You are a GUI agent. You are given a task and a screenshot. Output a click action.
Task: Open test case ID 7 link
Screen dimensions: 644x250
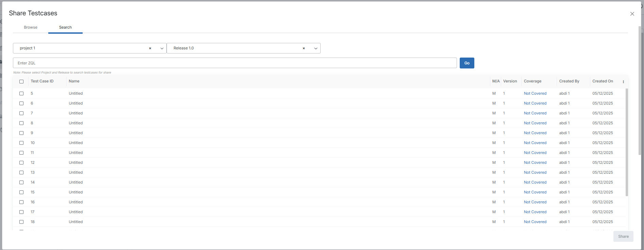(32, 113)
